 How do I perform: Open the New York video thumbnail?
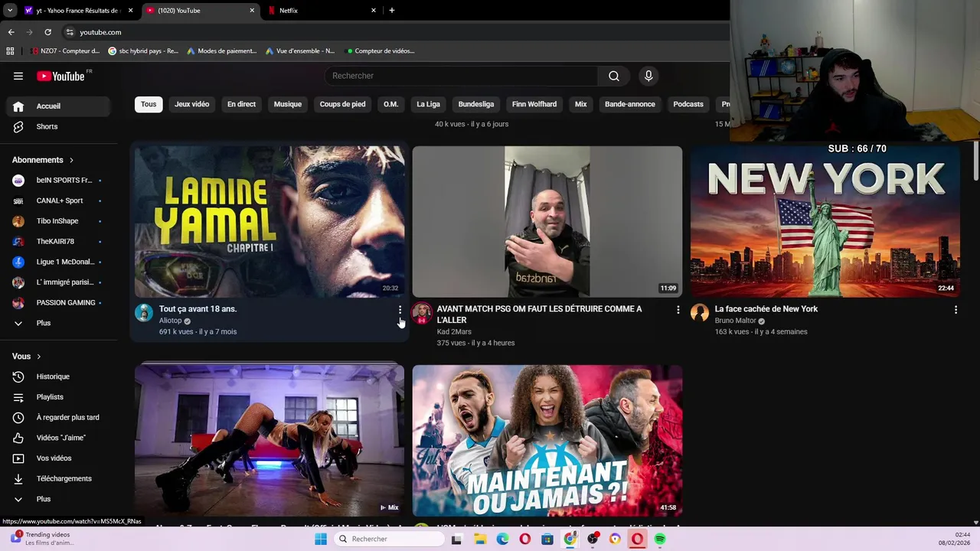(825, 221)
